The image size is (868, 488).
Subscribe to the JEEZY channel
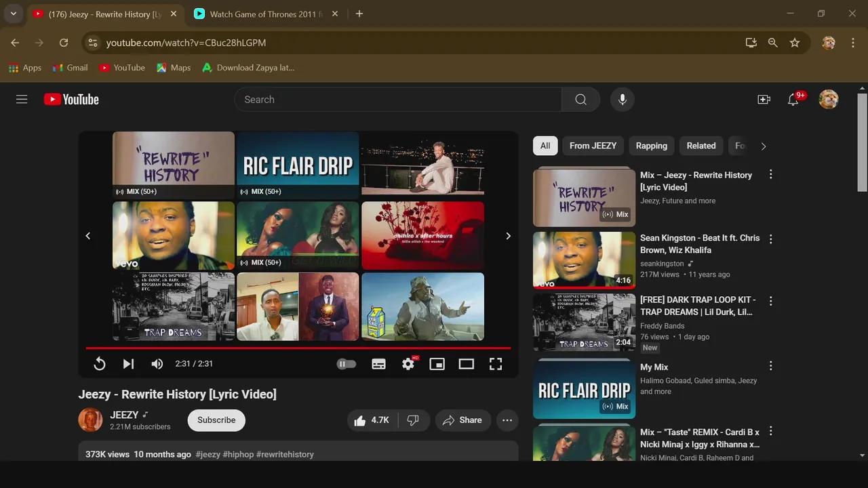pyautogui.click(x=216, y=420)
